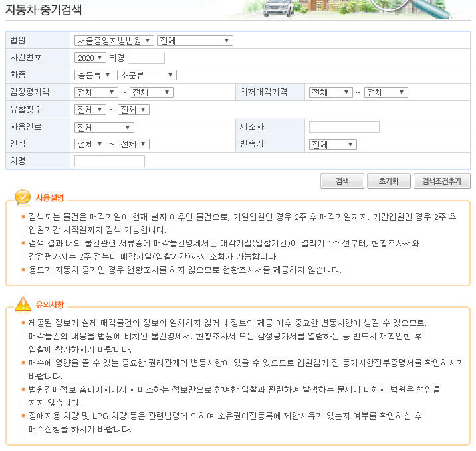Open 연식 starting year dropdown
The height and width of the screenshot is (451, 476).
(90, 144)
